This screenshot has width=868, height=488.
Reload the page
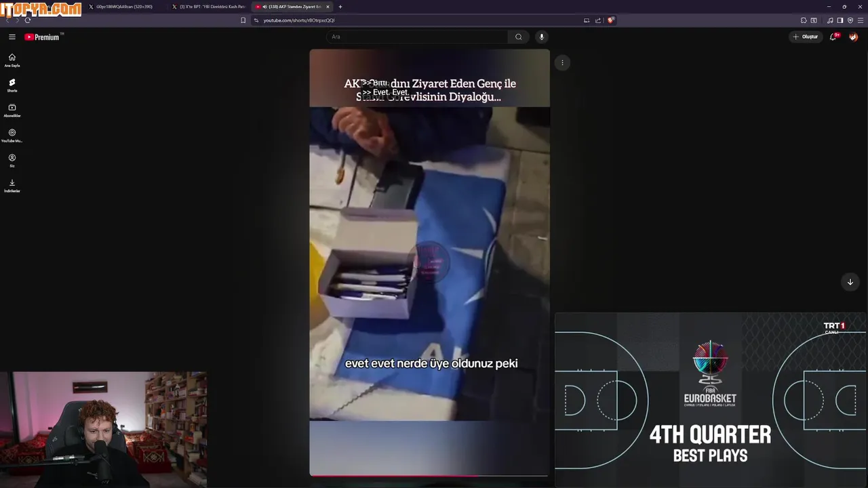pyautogui.click(x=27, y=20)
